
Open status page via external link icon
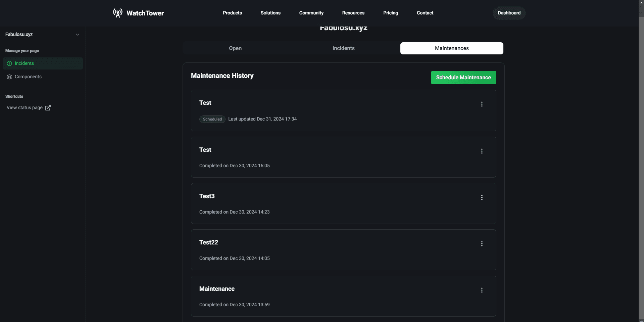click(x=48, y=108)
